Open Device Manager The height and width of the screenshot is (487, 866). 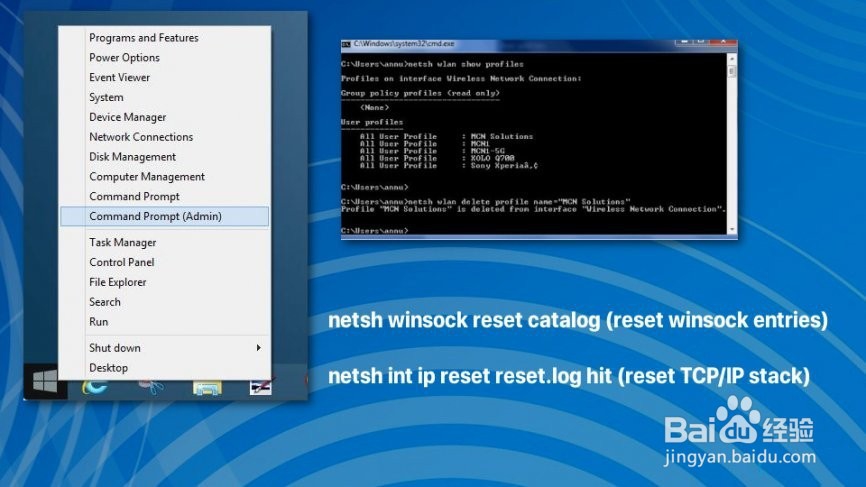click(x=165, y=117)
